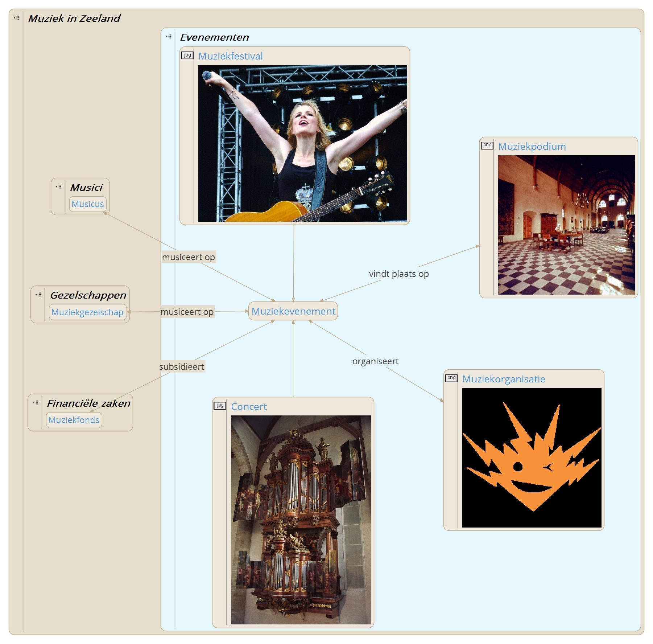Collapse the Muziek in Zeeland group

(x=17, y=18)
